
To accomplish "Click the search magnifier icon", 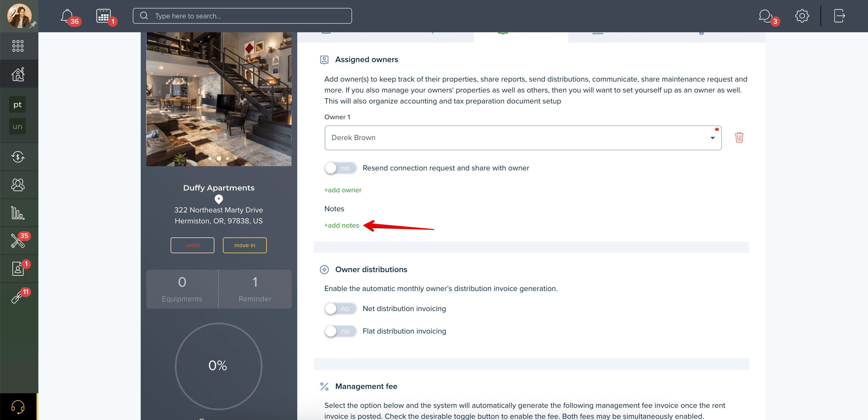I will (144, 16).
